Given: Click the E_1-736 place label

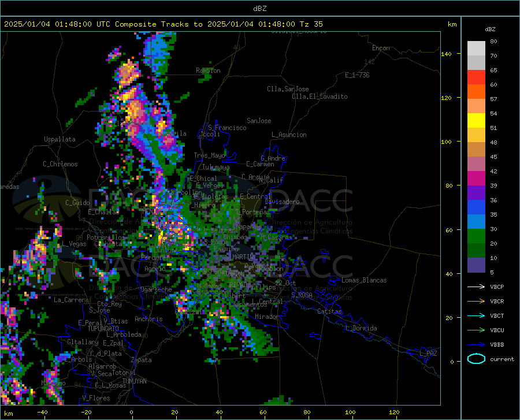Looking at the screenshot, I should coord(357,75).
